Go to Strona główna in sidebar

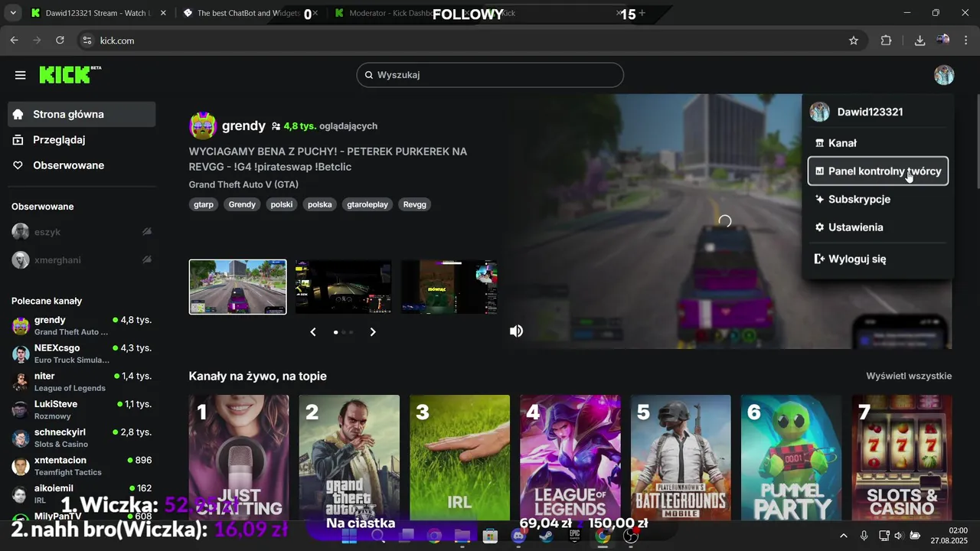81,114
